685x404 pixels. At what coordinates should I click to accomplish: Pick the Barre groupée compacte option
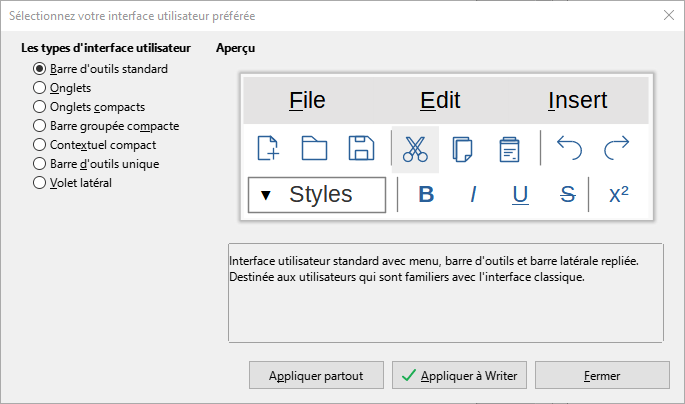pyautogui.click(x=40, y=126)
